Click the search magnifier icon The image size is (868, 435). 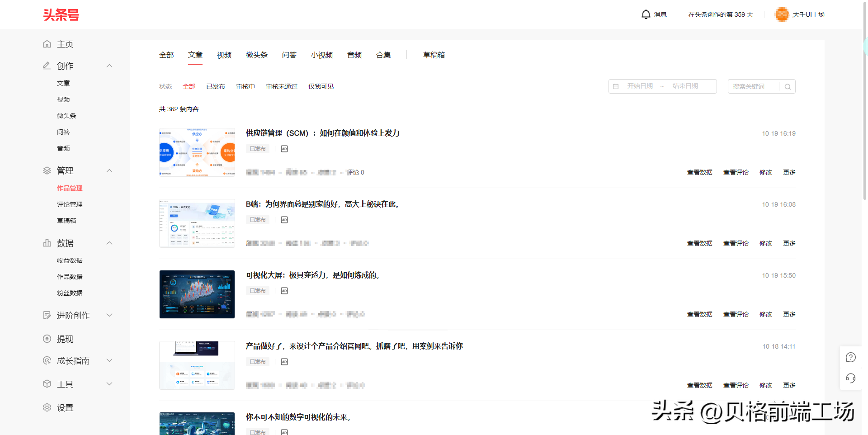788,86
